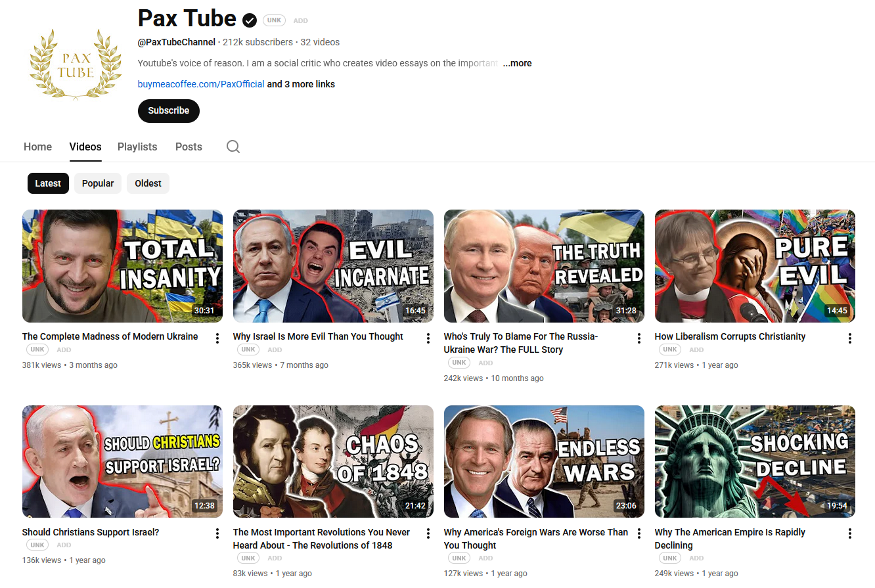Play the SHOULD CHRISTIANS SUPPORT ISRAEL thumbnail
This screenshot has width=875, height=588.
(x=122, y=462)
